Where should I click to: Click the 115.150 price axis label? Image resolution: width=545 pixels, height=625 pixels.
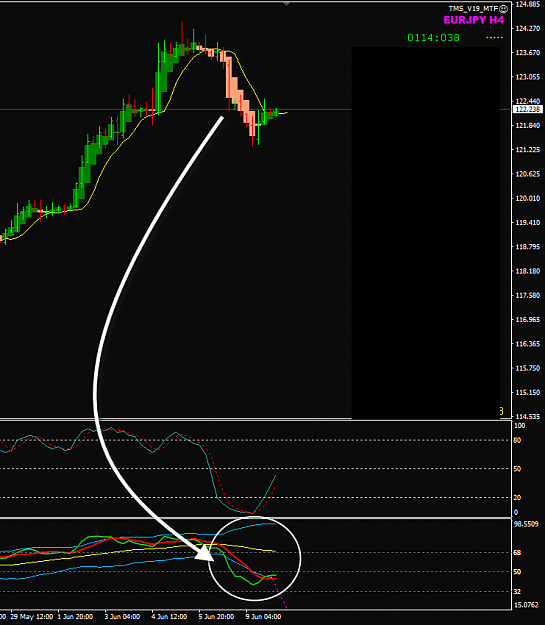(x=527, y=393)
